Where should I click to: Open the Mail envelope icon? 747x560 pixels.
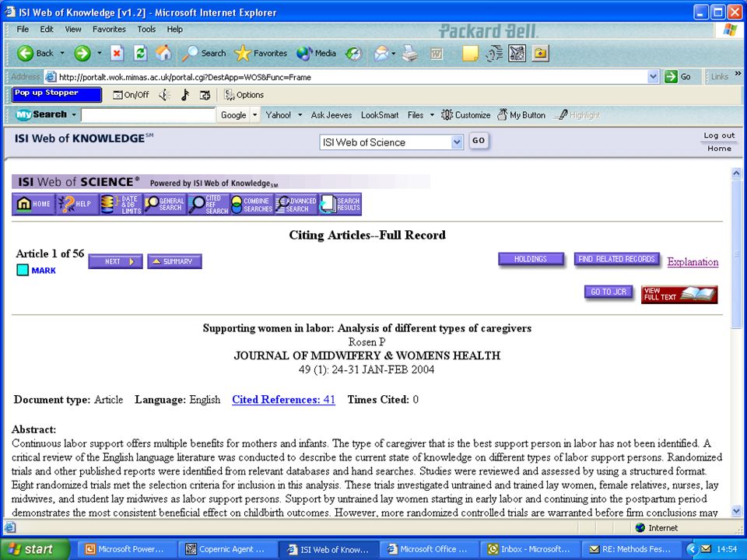pos(381,54)
